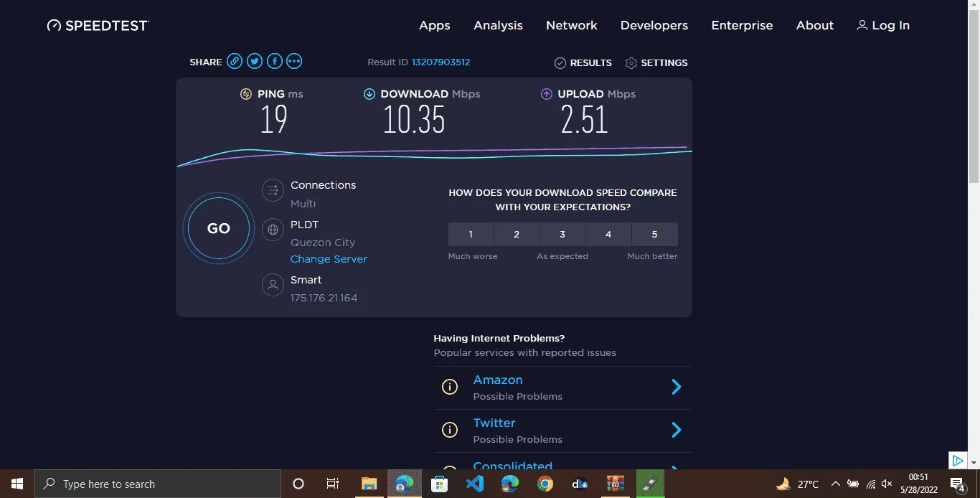Open the Windows Start menu
The height and width of the screenshot is (498, 980).
tap(17, 484)
